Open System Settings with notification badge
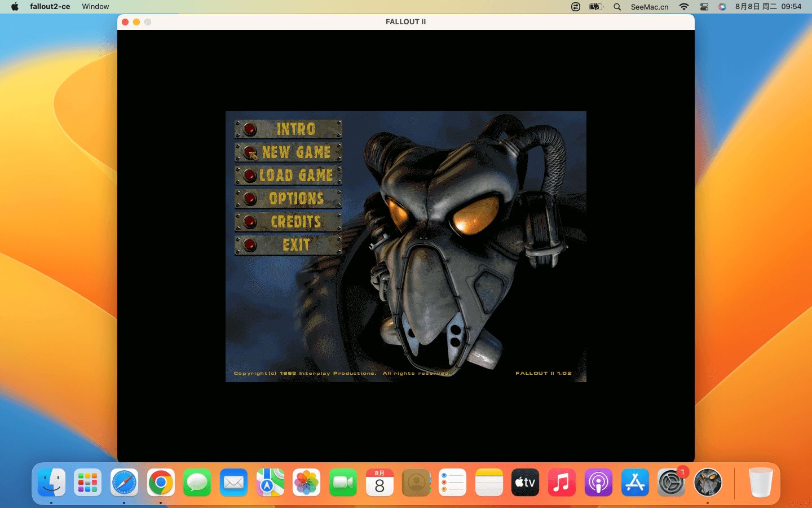This screenshot has height=508, width=812. click(x=671, y=483)
